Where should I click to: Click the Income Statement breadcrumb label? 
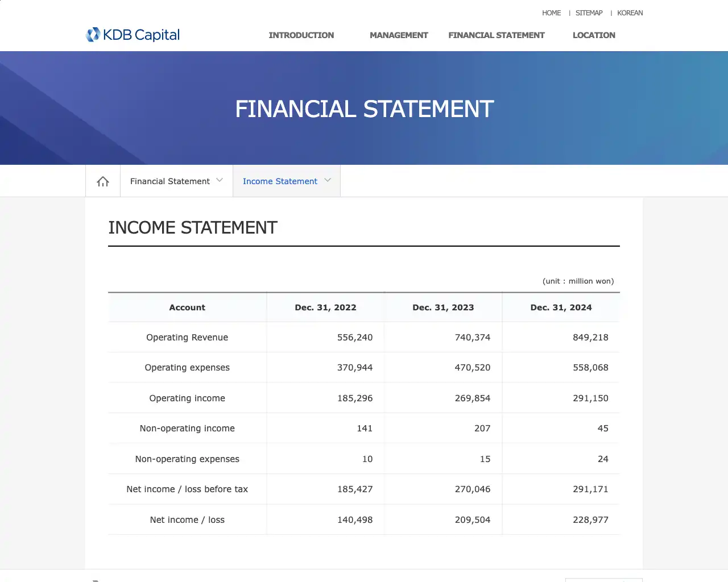pyautogui.click(x=280, y=181)
